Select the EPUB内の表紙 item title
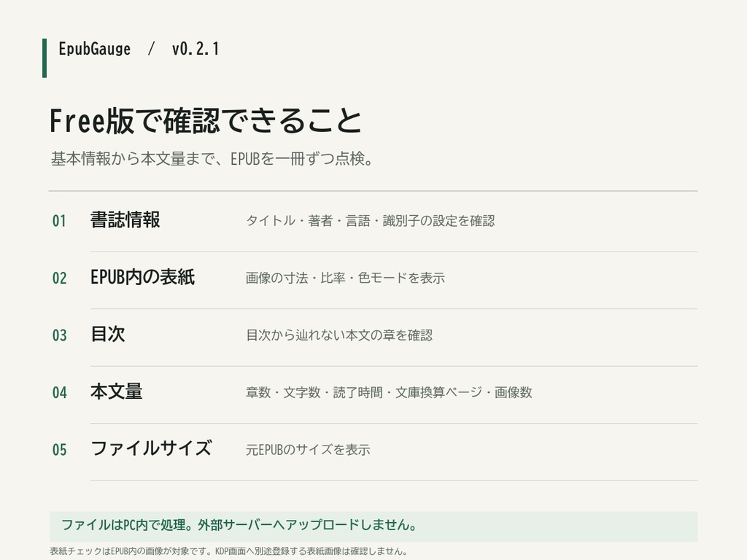747x560 pixels. tap(142, 277)
